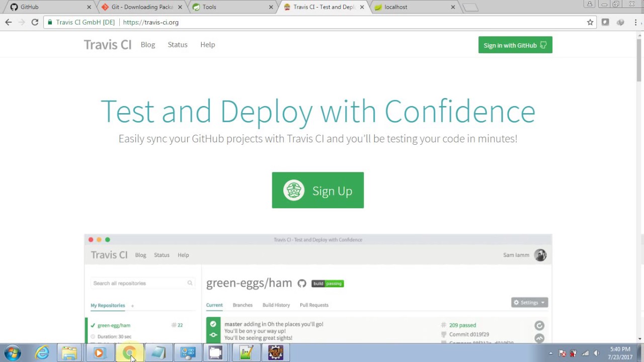The width and height of the screenshot is (644, 362).
Task: Click the Google Chrome taskbar icon
Action: click(129, 353)
